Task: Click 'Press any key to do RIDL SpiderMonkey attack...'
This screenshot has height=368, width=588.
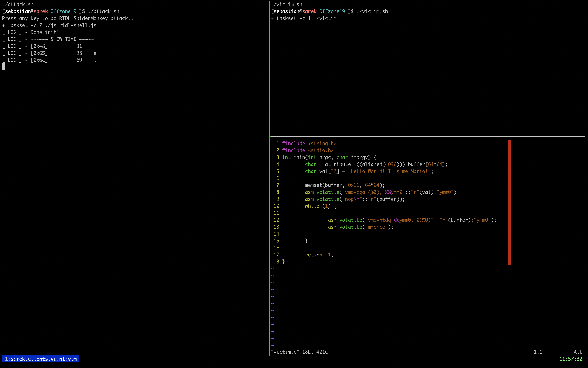Action: (69, 18)
